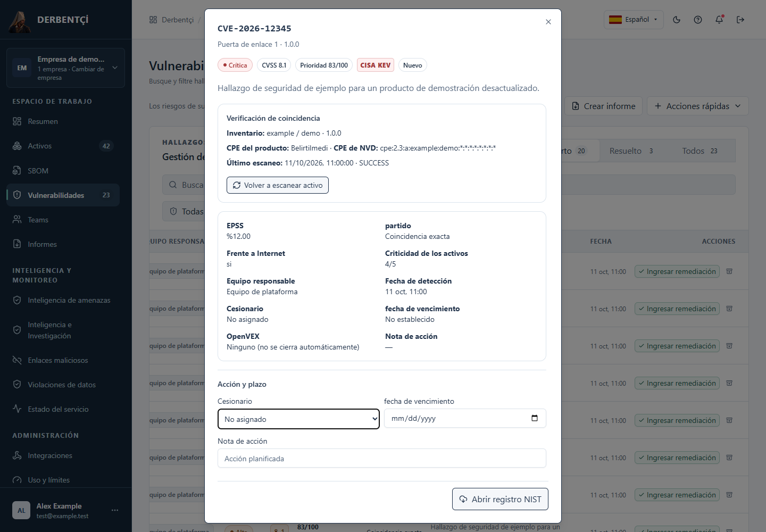Open Informes sidebar item
This screenshot has height=532, width=766.
click(x=63, y=244)
